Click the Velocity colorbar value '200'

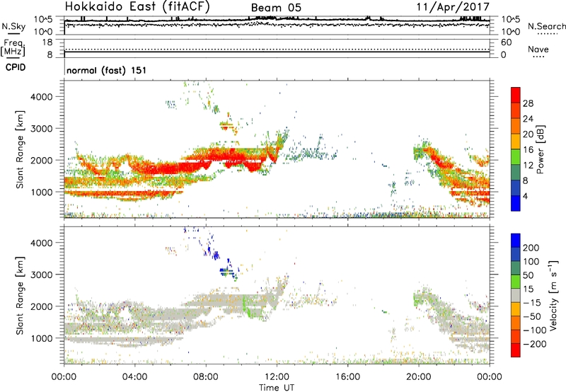point(531,248)
